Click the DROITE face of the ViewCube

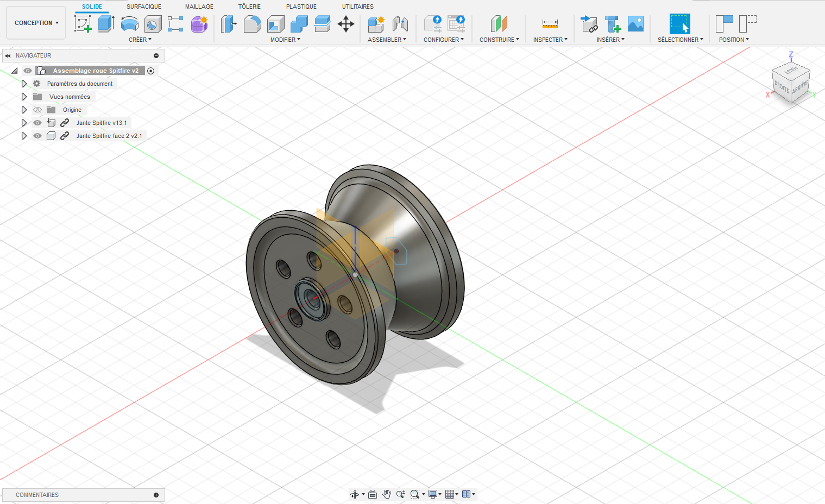click(781, 87)
